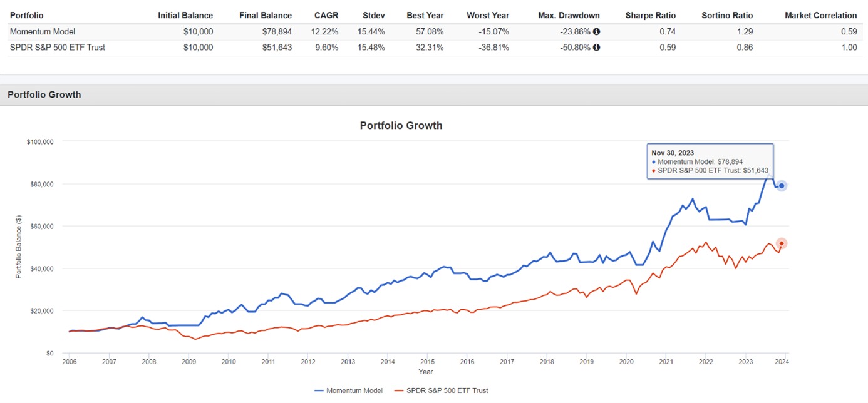Click the Nov 30, 2023 chart tooltip

click(710, 161)
